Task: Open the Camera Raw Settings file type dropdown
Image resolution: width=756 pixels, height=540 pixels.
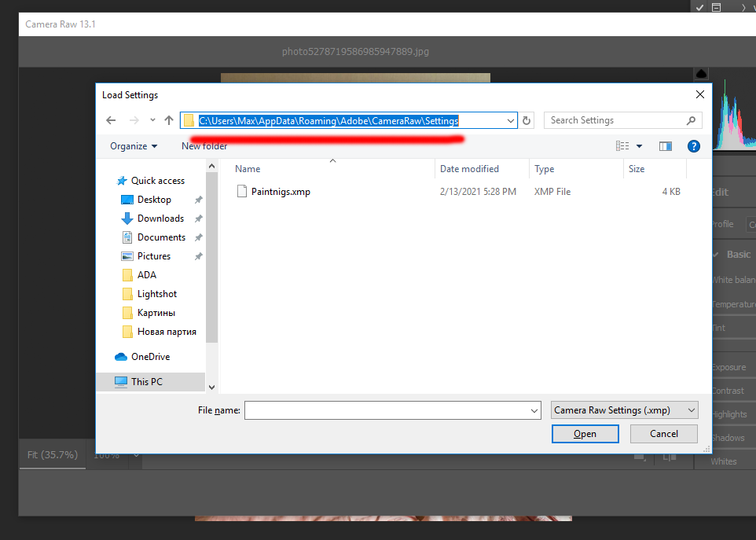Action: pyautogui.click(x=625, y=410)
